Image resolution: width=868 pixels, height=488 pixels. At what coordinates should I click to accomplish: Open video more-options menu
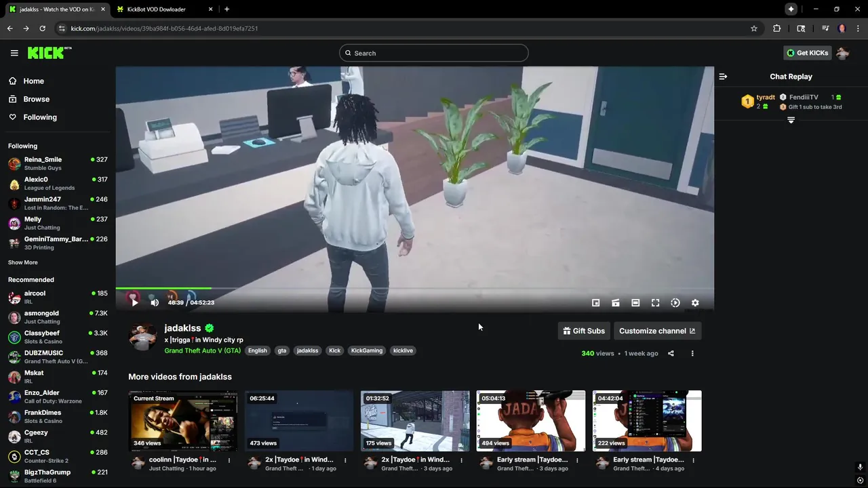[692, 353]
